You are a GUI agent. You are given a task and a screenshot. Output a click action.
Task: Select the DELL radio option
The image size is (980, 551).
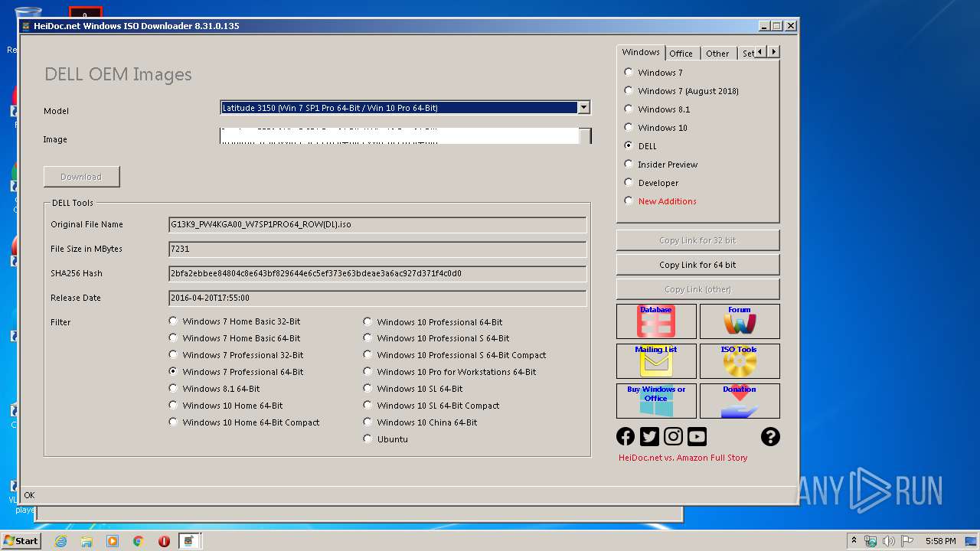629,145
